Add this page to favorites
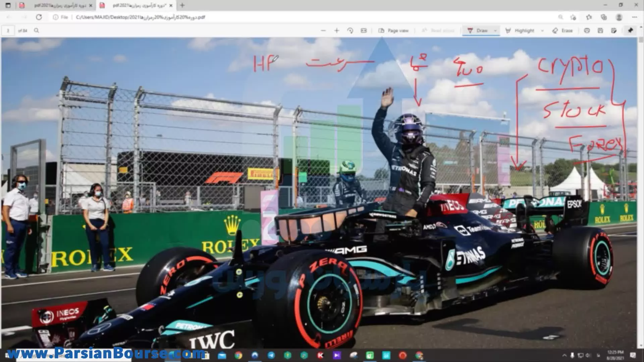Image resolution: width=644 pixels, height=362 pixels. pyautogui.click(x=573, y=17)
